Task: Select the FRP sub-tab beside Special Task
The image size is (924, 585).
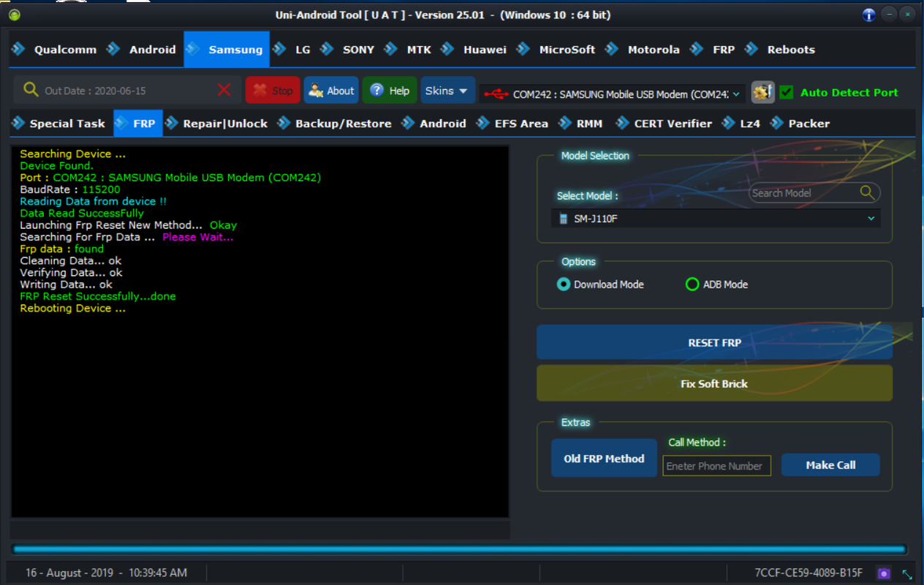Action: (137, 124)
